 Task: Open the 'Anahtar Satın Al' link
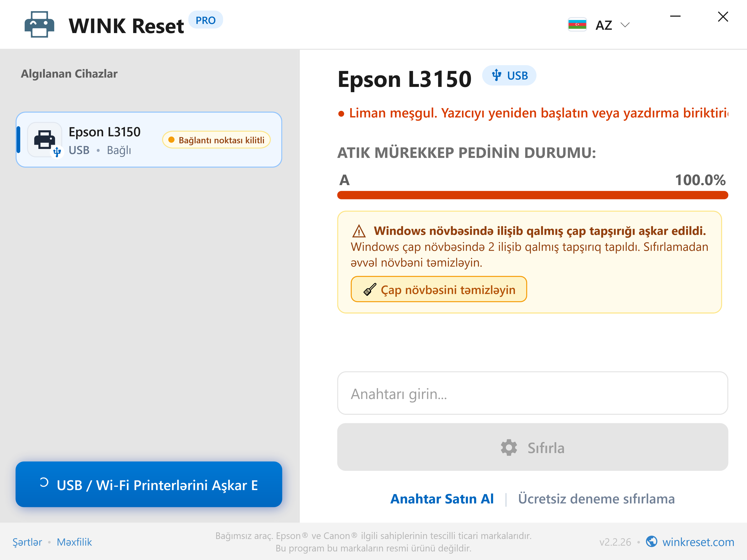pyautogui.click(x=442, y=499)
